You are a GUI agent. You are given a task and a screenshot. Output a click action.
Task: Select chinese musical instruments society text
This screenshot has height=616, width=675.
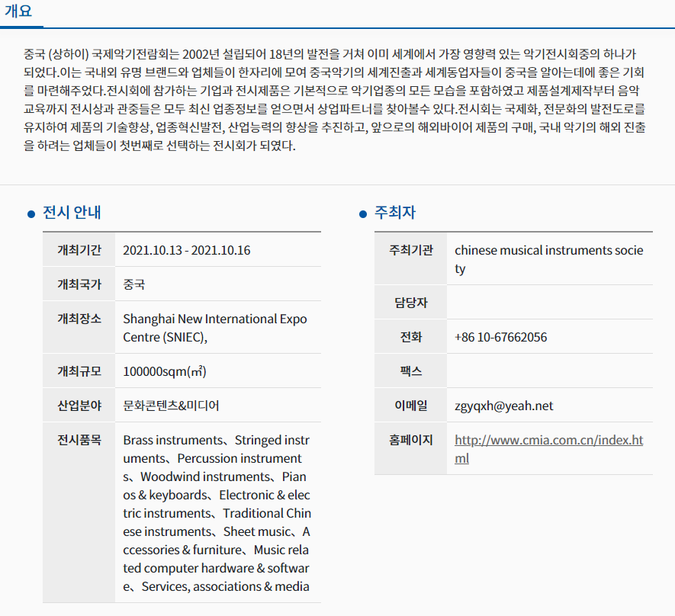pos(549,259)
